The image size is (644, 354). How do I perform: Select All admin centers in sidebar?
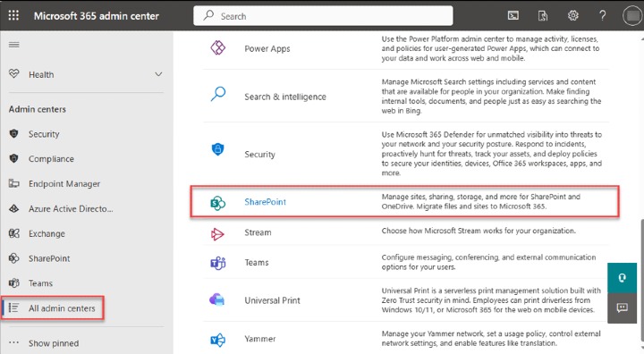(62, 308)
